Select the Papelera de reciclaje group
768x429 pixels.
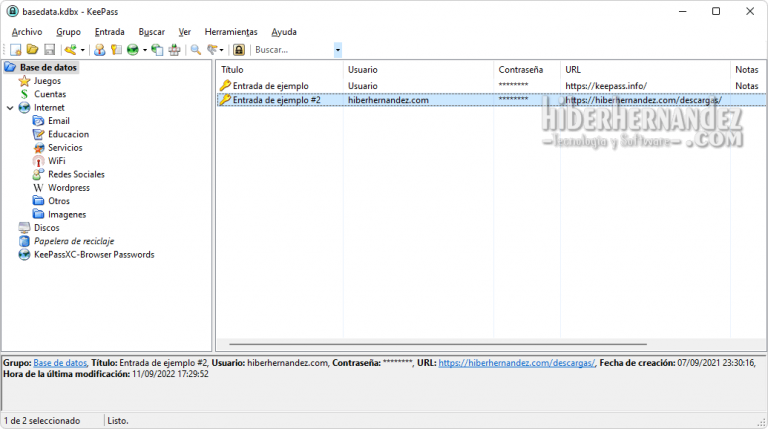click(x=74, y=241)
